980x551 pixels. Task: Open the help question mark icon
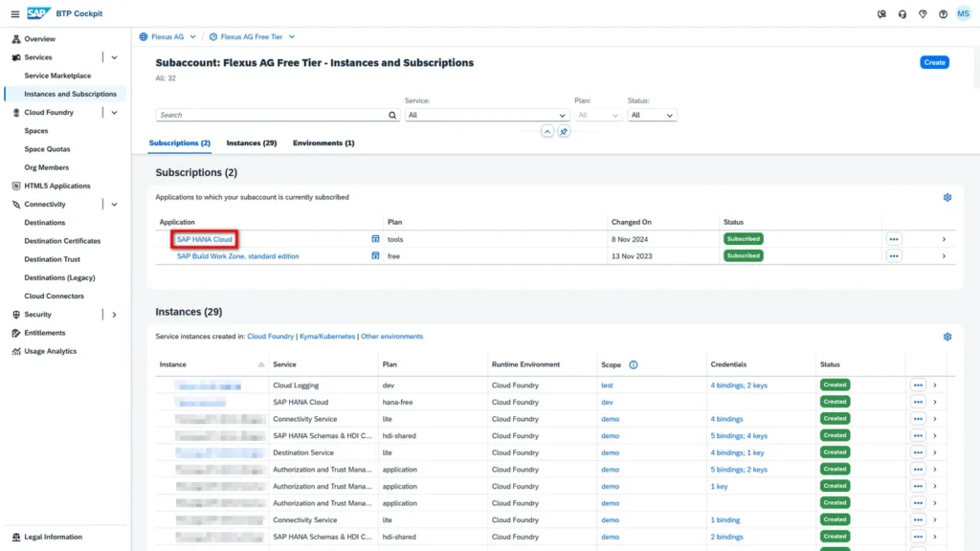943,13
